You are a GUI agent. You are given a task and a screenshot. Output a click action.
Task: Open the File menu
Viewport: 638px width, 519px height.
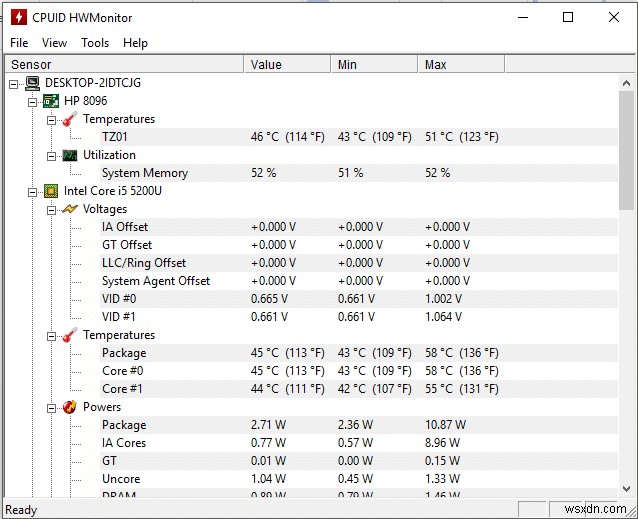19,43
